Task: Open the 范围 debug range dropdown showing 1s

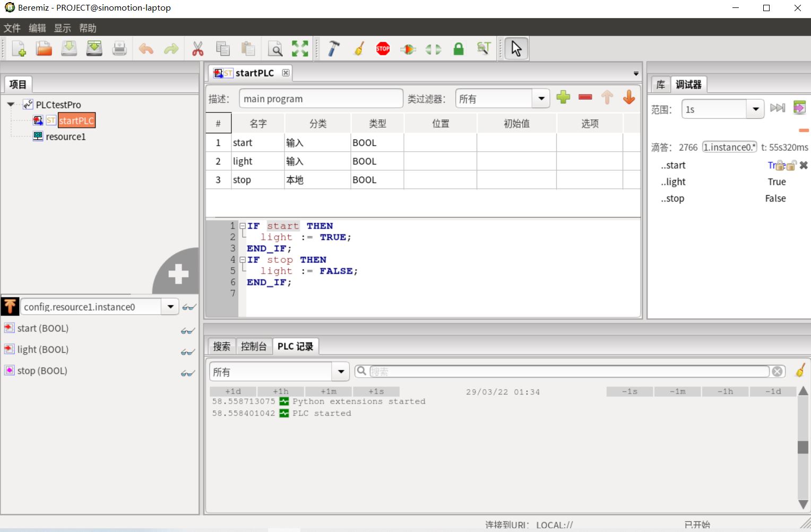Action: pyautogui.click(x=756, y=109)
